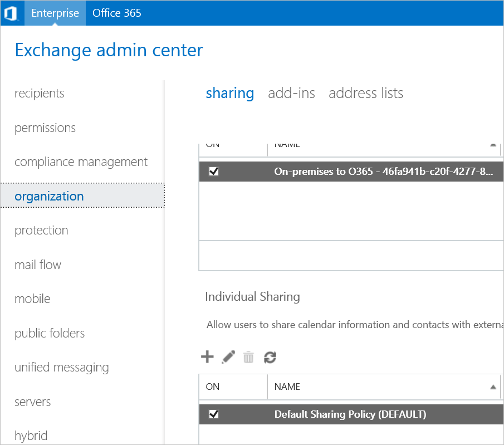Click the Exchange admin center title
The height and width of the screenshot is (445, 504).
109,50
